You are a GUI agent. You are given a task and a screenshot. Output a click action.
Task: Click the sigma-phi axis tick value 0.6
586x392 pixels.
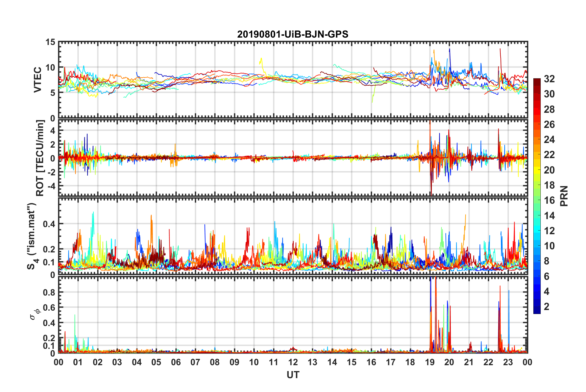[49, 308]
